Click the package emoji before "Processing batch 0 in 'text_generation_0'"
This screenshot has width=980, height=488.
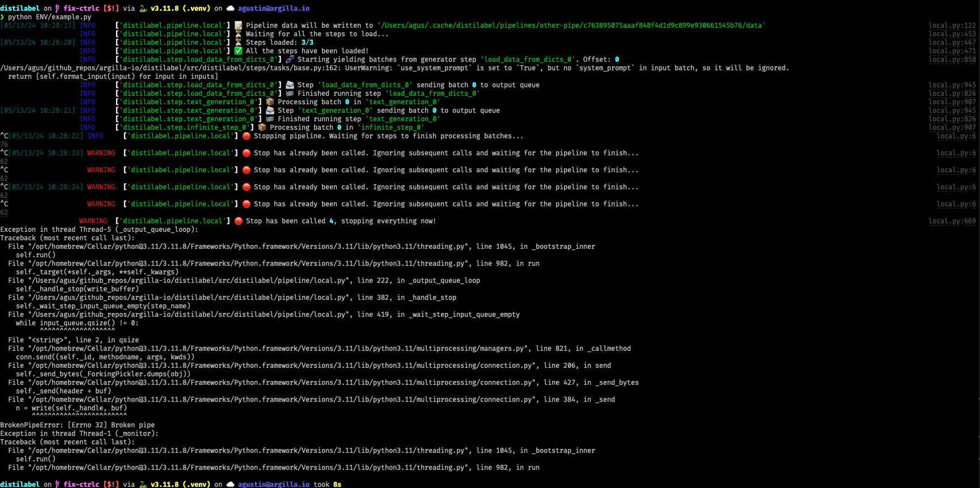tap(270, 102)
